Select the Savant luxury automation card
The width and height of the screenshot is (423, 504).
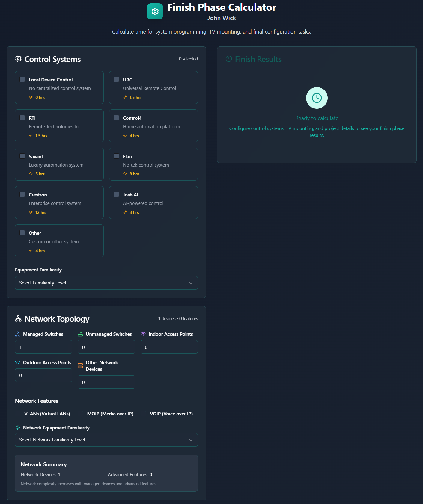(x=59, y=164)
